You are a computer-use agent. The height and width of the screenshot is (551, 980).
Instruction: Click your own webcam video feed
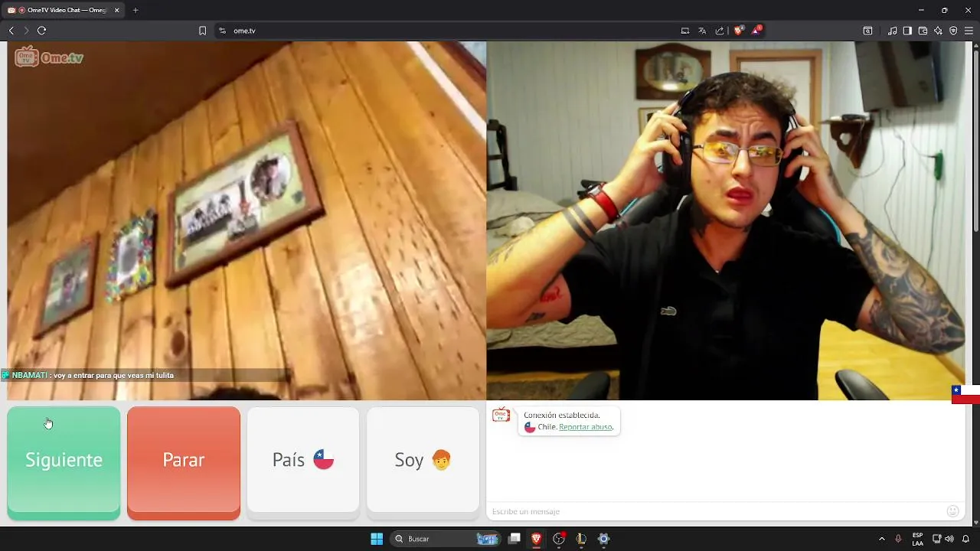pyautogui.click(x=726, y=220)
